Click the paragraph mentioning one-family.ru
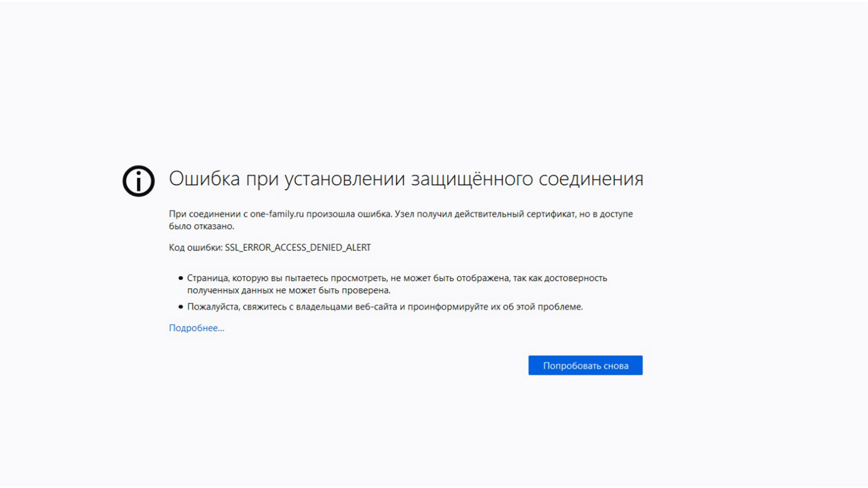868x488 pixels. tap(401, 220)
